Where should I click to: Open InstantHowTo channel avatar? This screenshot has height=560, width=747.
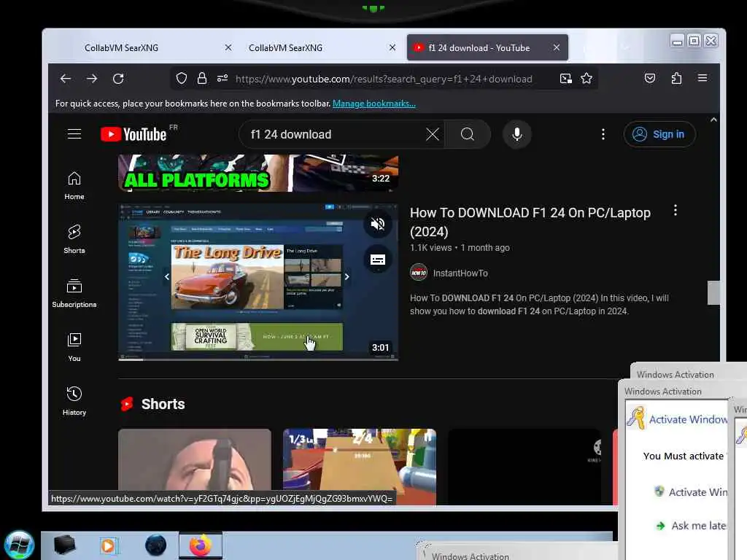coord(419,273)
